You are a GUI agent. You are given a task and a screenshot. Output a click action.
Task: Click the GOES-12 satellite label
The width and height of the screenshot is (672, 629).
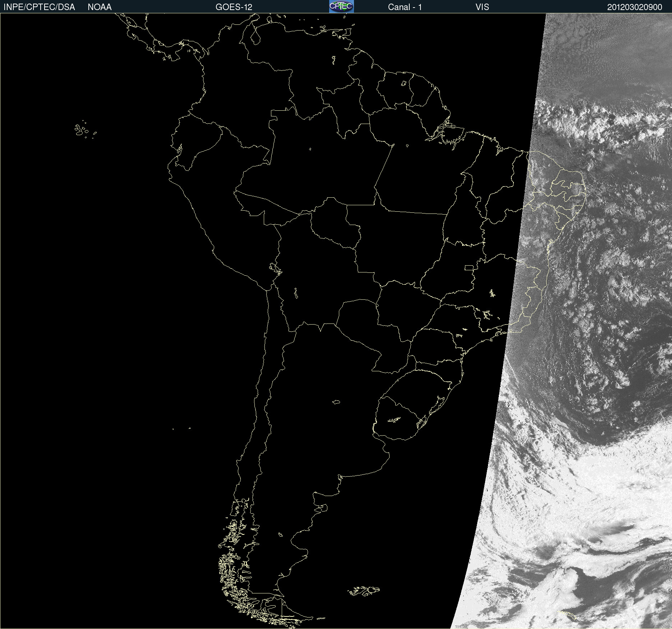234,7
